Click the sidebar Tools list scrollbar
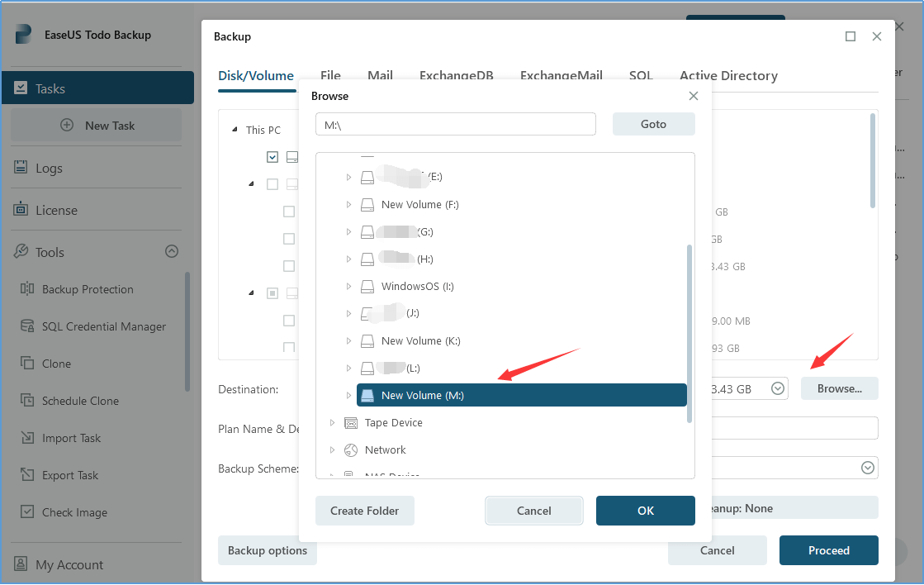The width and height of the screenshot is (924, 585). coord(187,331)
